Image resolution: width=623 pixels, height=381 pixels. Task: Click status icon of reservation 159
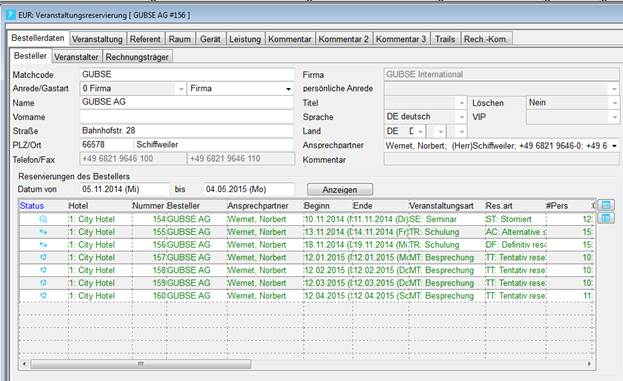coord(43,282)
